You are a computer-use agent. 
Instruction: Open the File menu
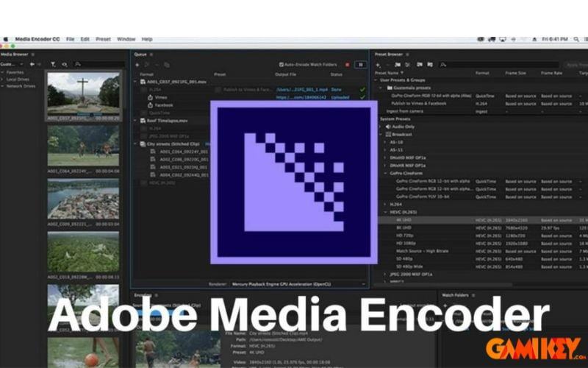click(70, 39)
